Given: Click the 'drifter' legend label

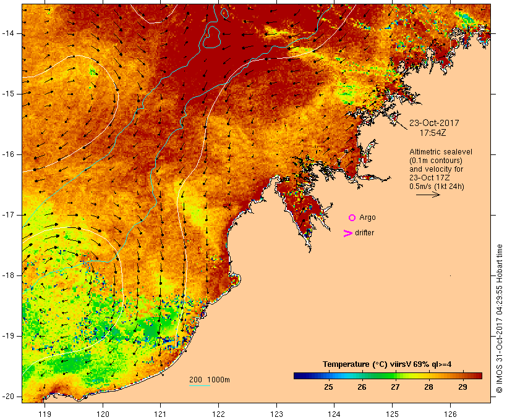Looking at the screenshot, I should tap(364, 233).
